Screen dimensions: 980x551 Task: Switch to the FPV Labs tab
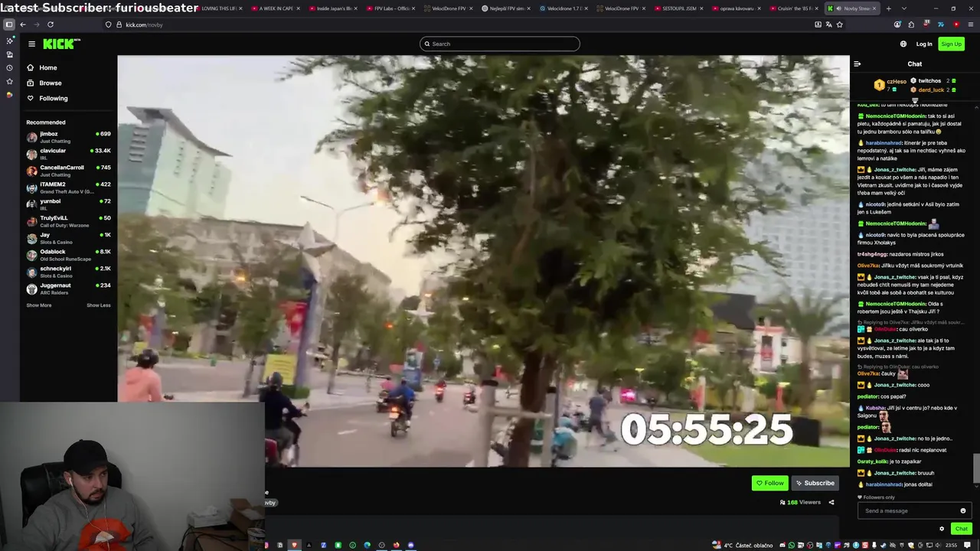(x=393, y=8)
